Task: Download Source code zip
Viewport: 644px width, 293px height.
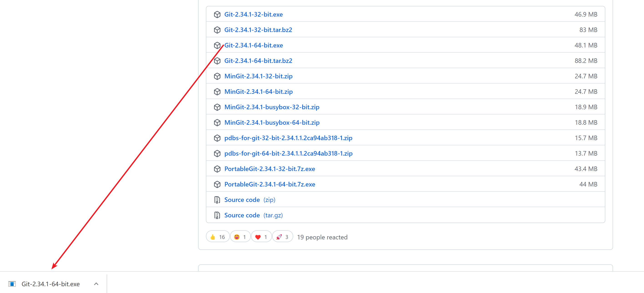Action: 250,200
